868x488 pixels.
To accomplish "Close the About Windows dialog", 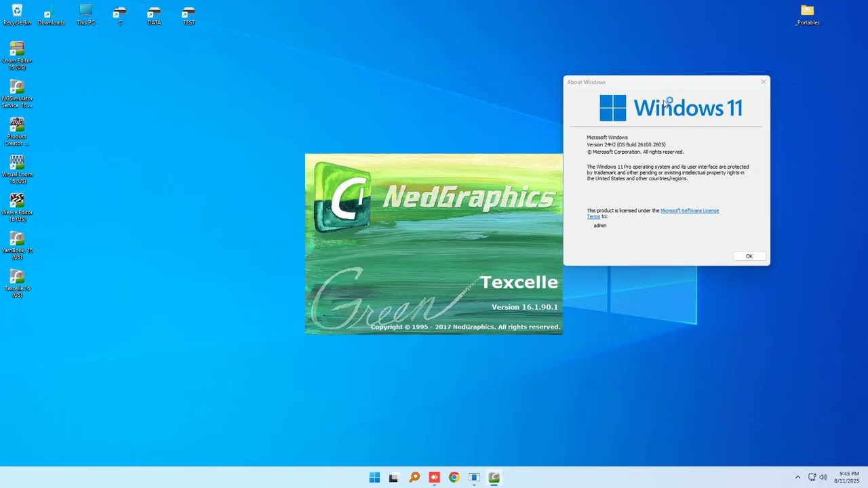I will [763, 82].
